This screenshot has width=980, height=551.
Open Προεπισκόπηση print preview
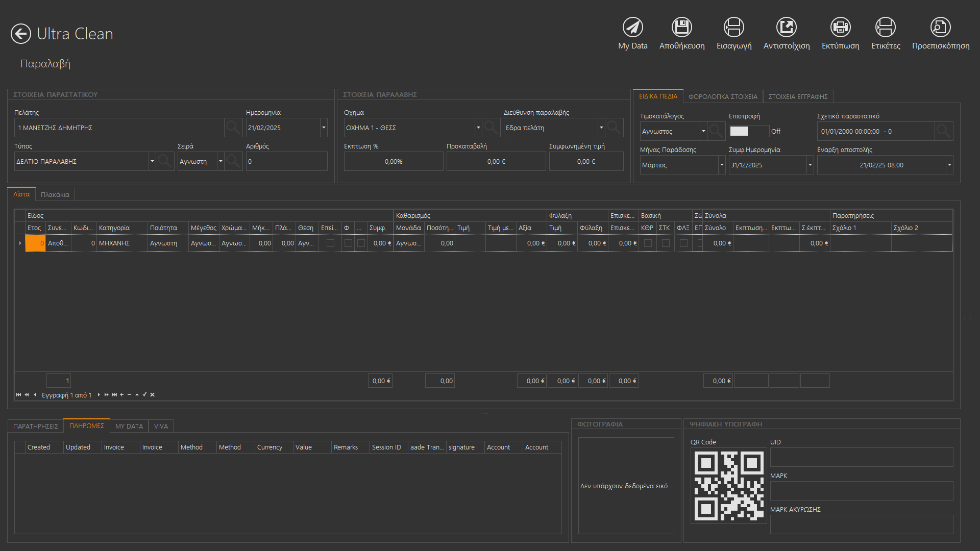pos(940,28)
